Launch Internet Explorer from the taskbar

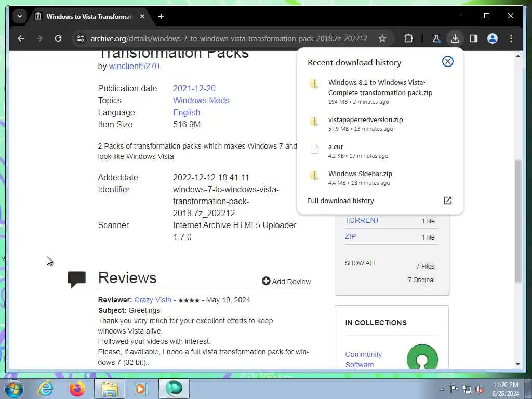coord(45,389)
